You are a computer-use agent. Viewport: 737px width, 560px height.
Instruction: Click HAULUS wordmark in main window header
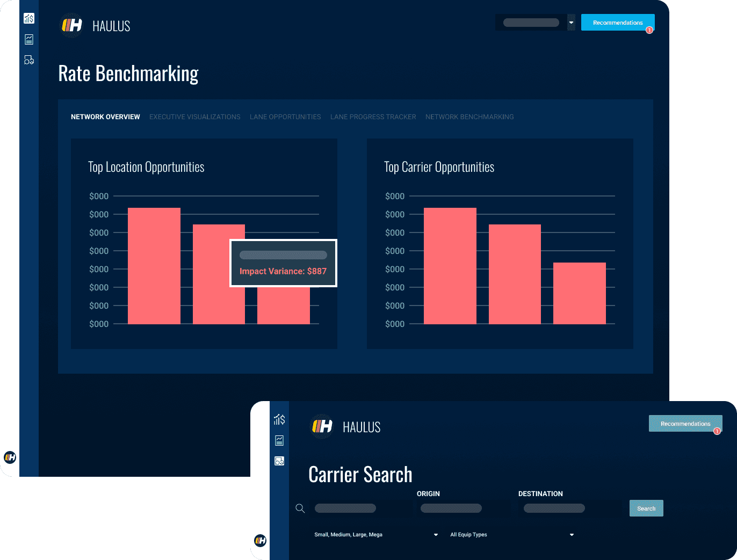click(x=111, y=26)
